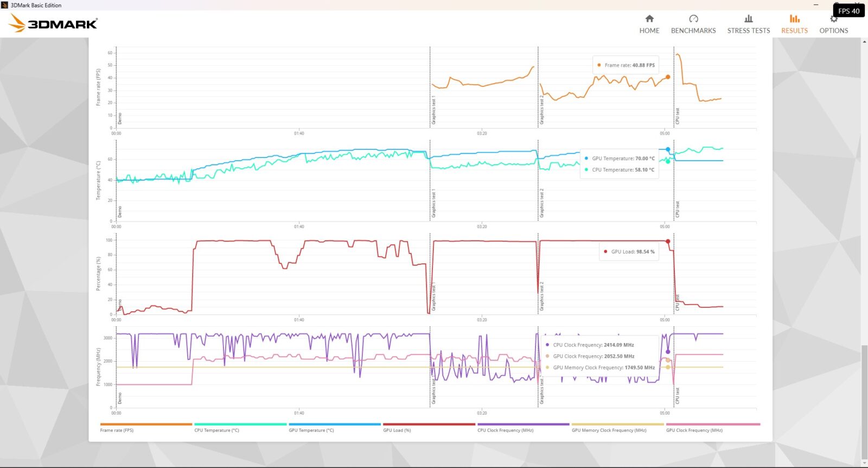Open Options using the gear icon
The image size is (868, 468).
834,20
